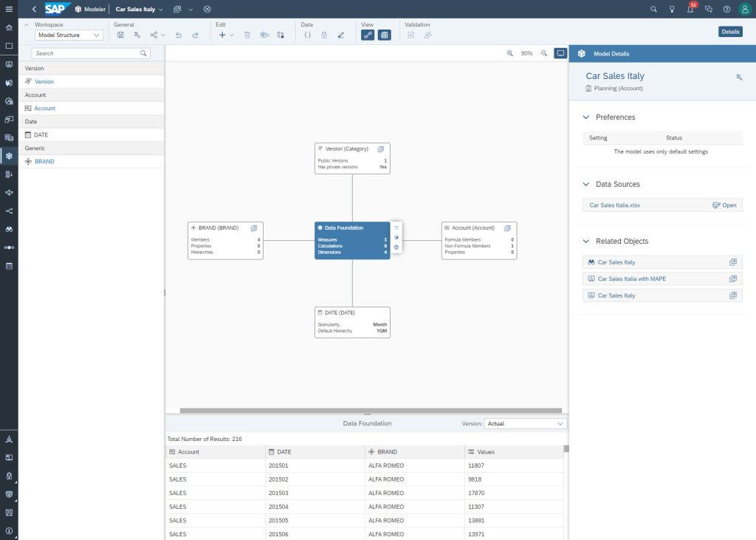This screenshot has height=540, width=756.
Task: Save the model with the save icon
Action: [120, 35]
